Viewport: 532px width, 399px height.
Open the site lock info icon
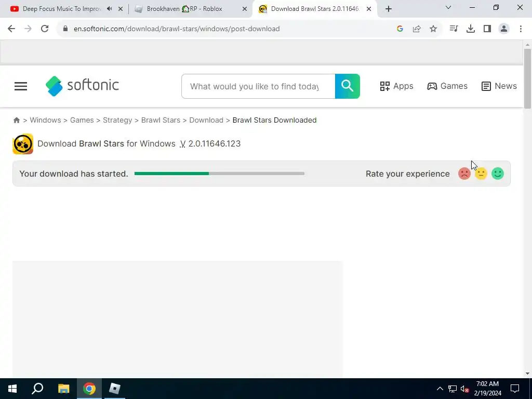pyautogui.click(x=65, y=29)
